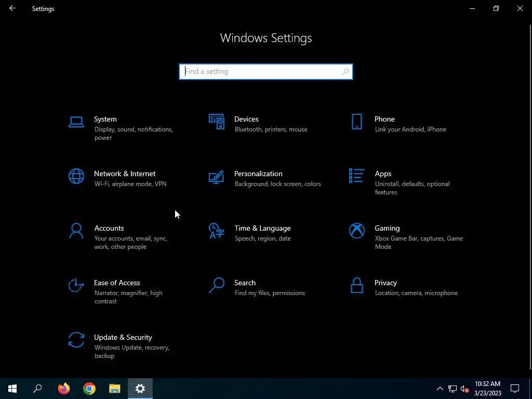Open File Explorer from the taskbar
Image resolution: width=532 pixels, height=399 pixels.
click(x=115, y=389)
